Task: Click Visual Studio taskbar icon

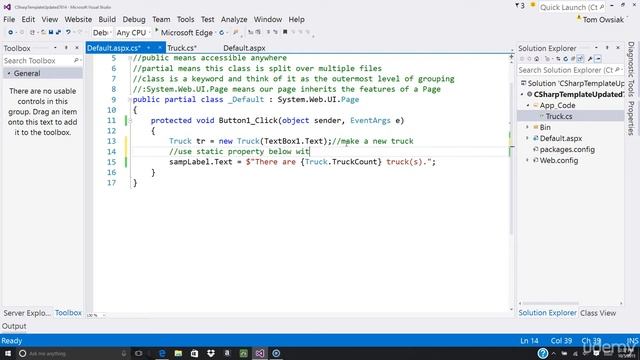Action: pos(260,353)
